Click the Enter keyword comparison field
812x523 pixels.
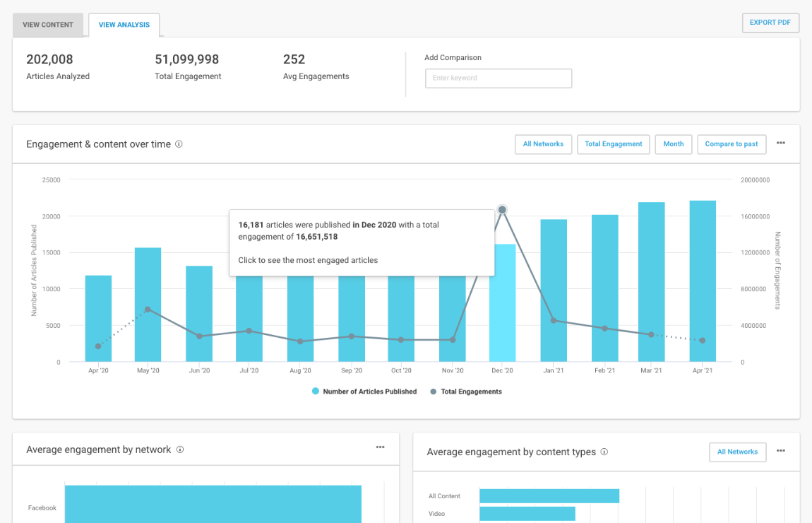(x=498, y=78)
